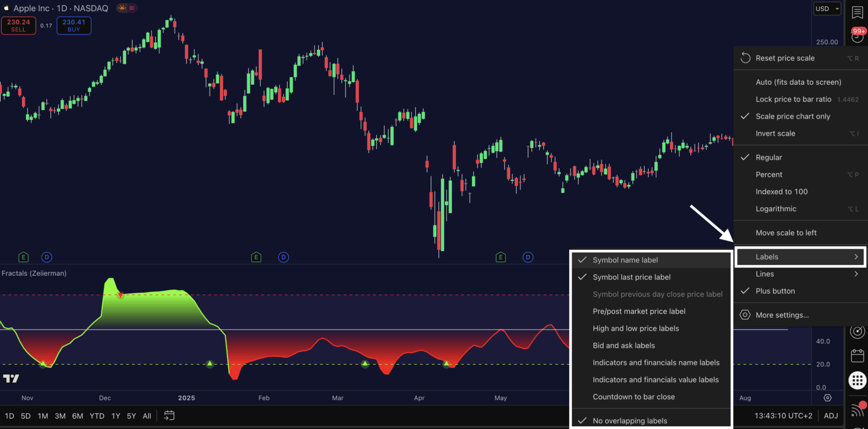Screen dimensions: 868x429
Task: Click the earnings E marker near February
Action: (x=256, y=257)
